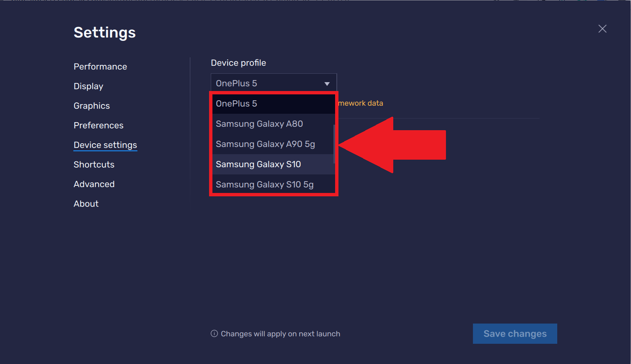The width and height of the screenshot is (631, 364).
Task: Click the Settings title text
Action: 105,32
